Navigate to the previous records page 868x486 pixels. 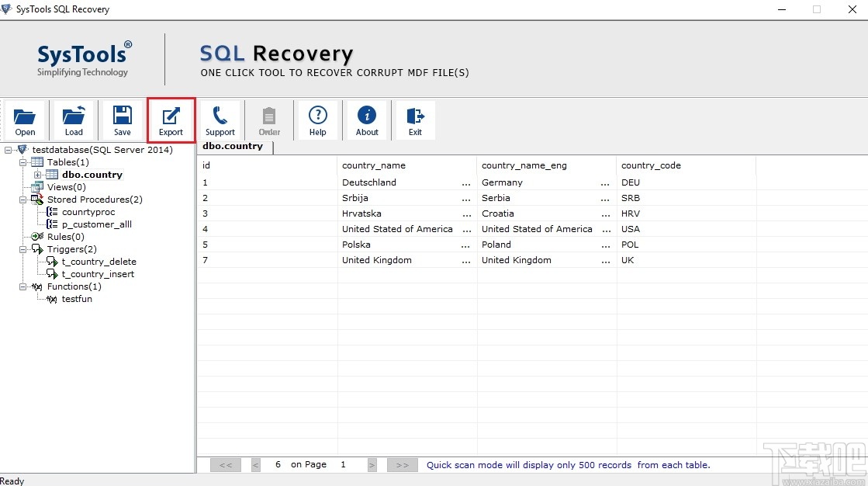coord(255,464)
